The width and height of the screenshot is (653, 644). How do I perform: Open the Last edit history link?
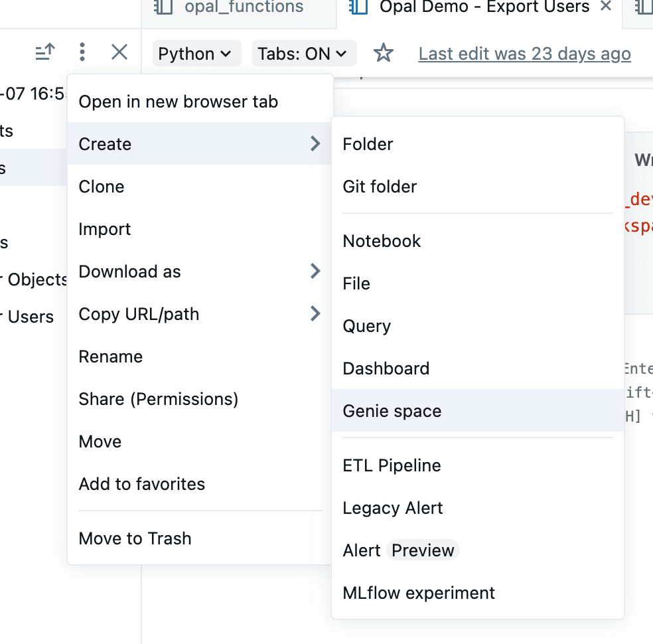click(524, 54)
